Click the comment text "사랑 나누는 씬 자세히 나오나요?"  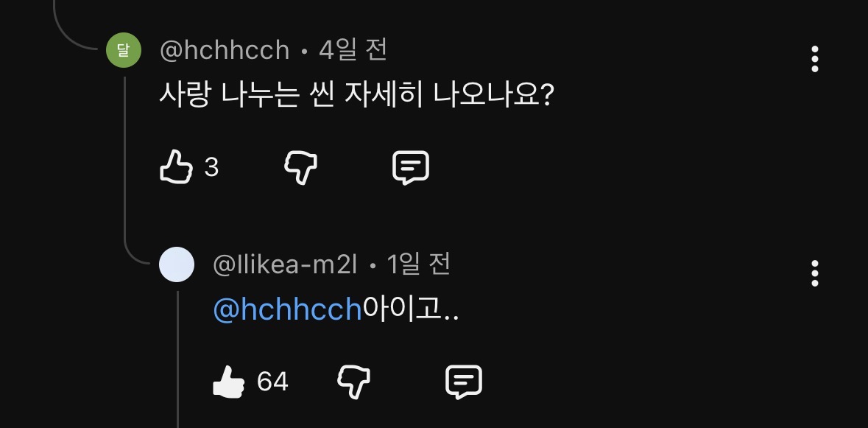(x=356, y=97)
